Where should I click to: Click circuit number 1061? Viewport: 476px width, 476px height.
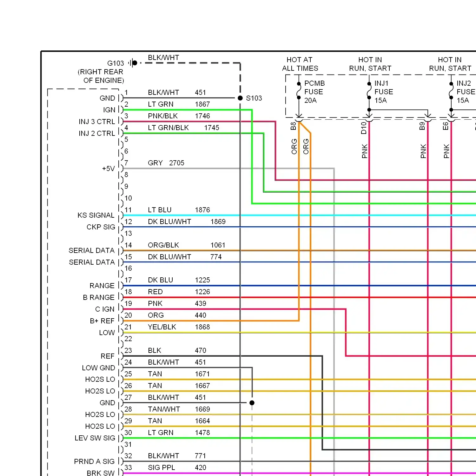click(x=218, y=245)
